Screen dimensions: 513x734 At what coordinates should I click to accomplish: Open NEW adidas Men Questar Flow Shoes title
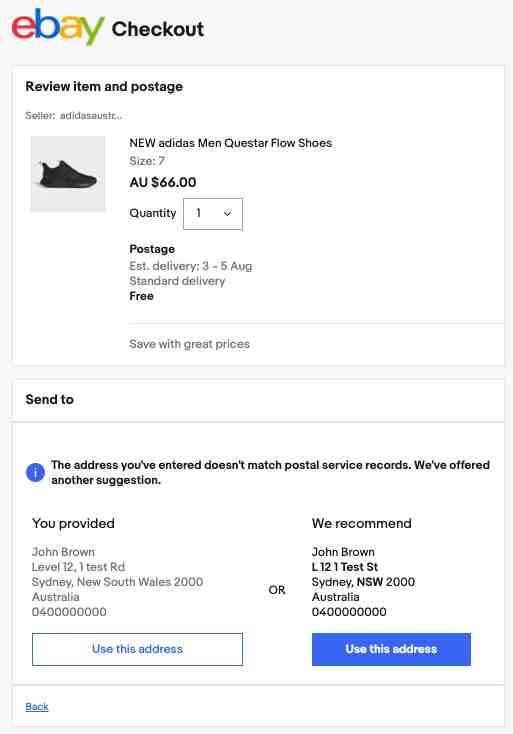231,143
